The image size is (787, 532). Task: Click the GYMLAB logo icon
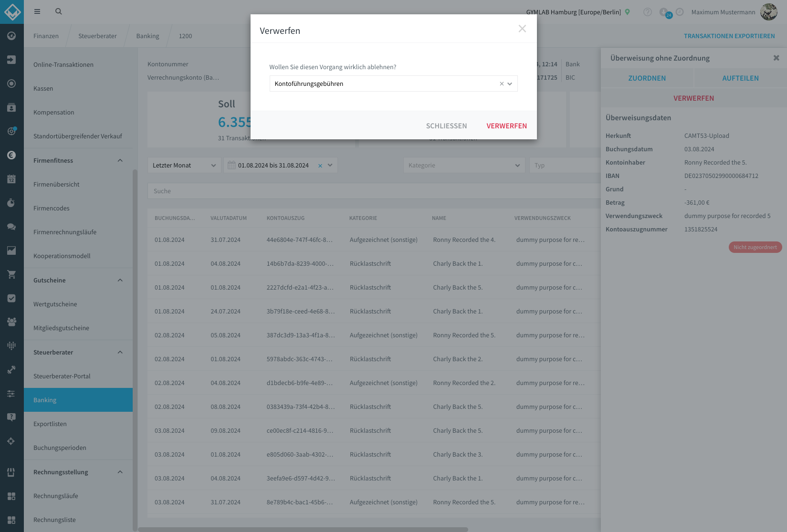coord(12,12)
